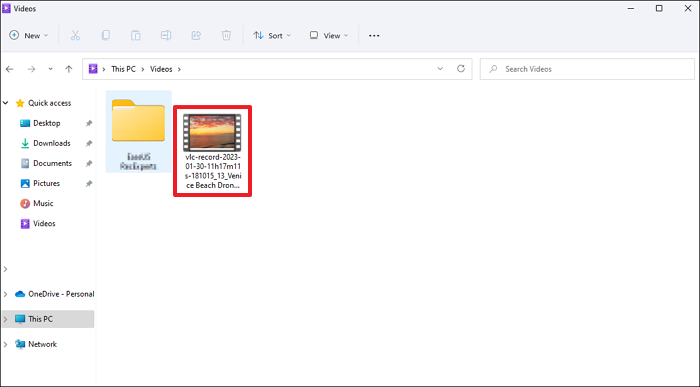Open the Sort dropdown menu
Viewport: 700px width, 387px height.
tap(272, 35)
